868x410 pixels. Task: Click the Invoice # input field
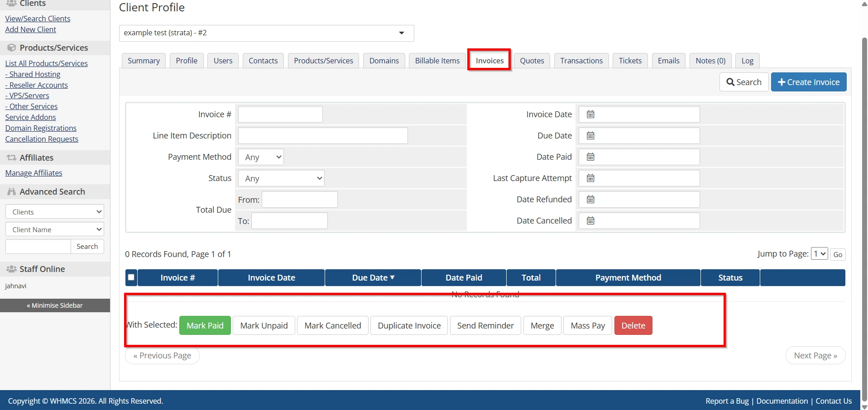tap(280, 114)
